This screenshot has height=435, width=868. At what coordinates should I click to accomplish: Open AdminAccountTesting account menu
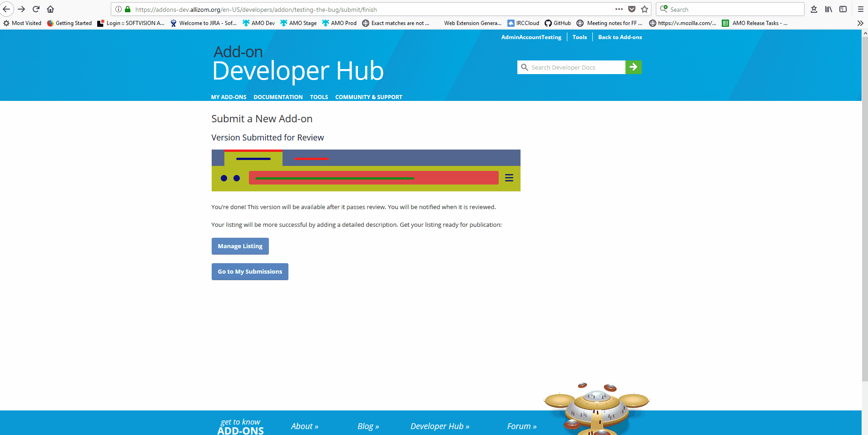coord(531,37)
